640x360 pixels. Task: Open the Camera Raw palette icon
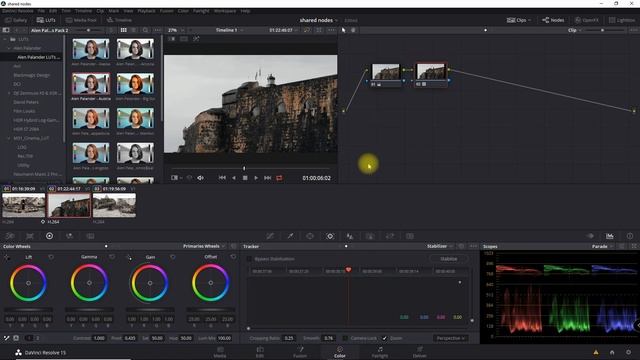[x=10, y=236]
